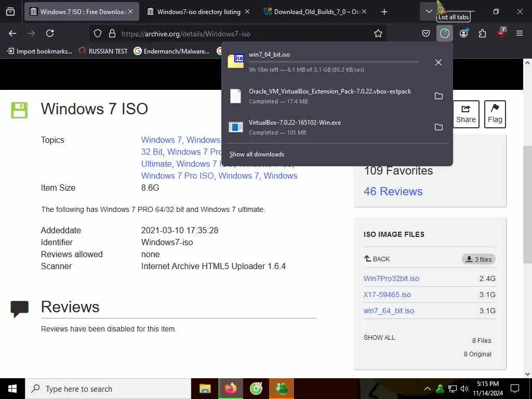Viewport: 532px width, 399px height.
Task: Show Extension Pack file in folder
Action: click(x=438, y=96)
